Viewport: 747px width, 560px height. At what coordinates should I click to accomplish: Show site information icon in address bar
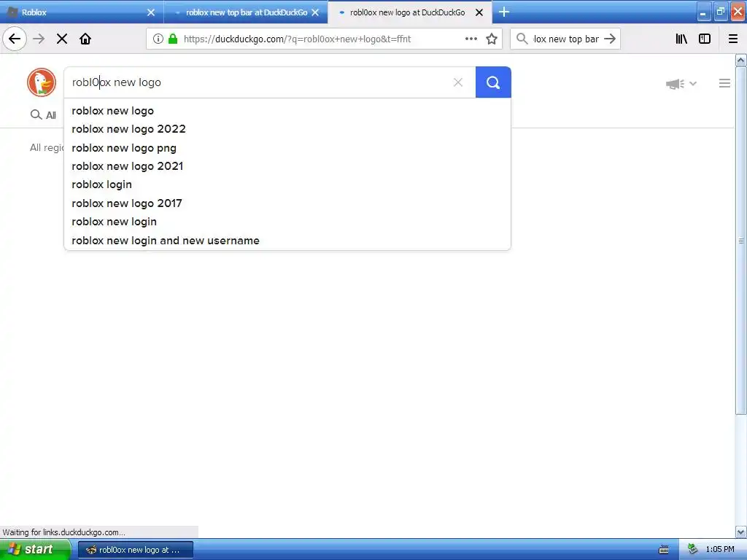[x=158, y=39]
